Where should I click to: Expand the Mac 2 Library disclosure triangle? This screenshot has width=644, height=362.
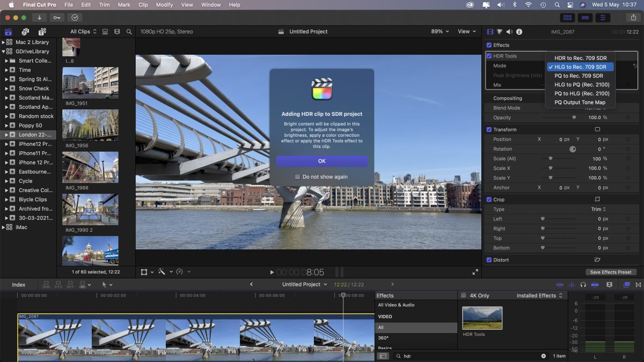point(4,42)
